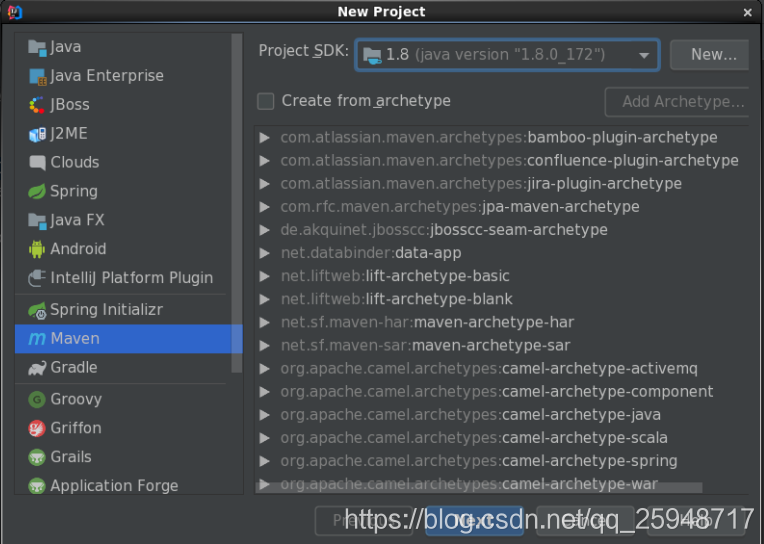The width and height of the screenshot is (764, 544).
Task: Expand maven-archetype-sar node
Action: point(265,346)
